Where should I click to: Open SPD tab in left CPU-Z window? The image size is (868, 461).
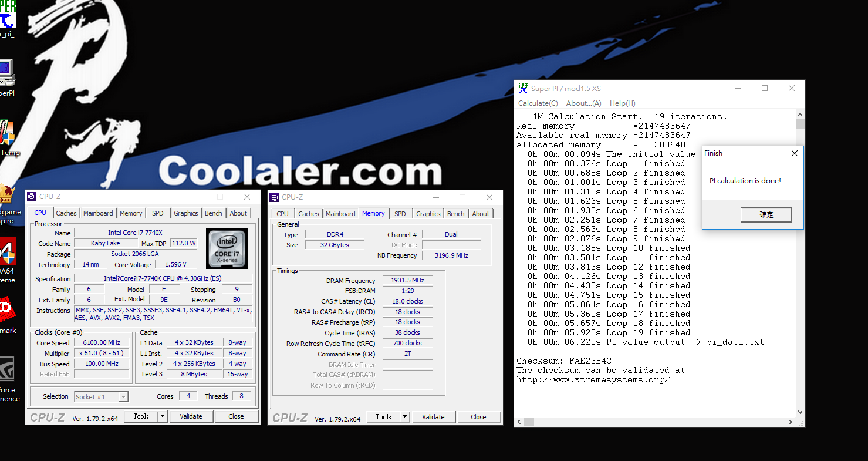pyautogui.click(x=158, y=213)
